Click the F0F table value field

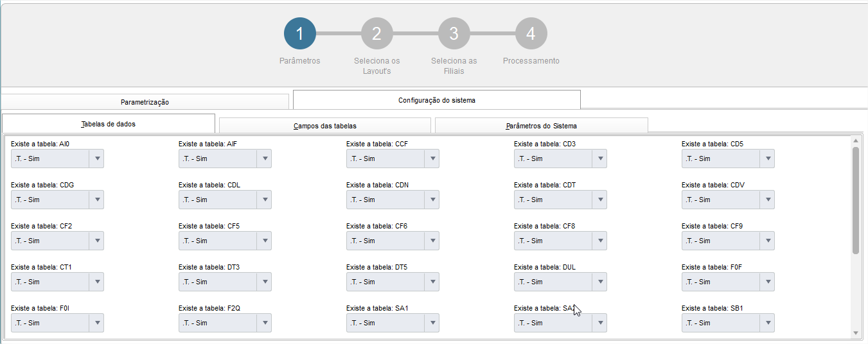[x=721, y=282]
